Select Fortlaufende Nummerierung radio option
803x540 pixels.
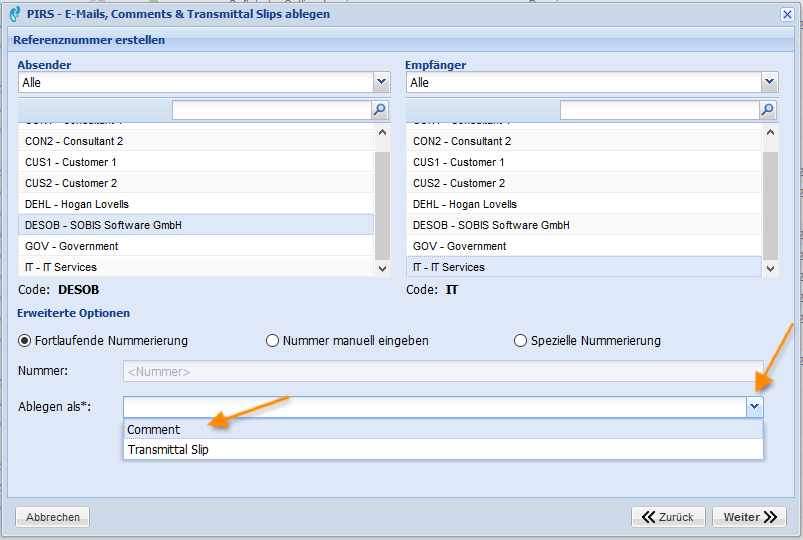(x=25, y=341)
